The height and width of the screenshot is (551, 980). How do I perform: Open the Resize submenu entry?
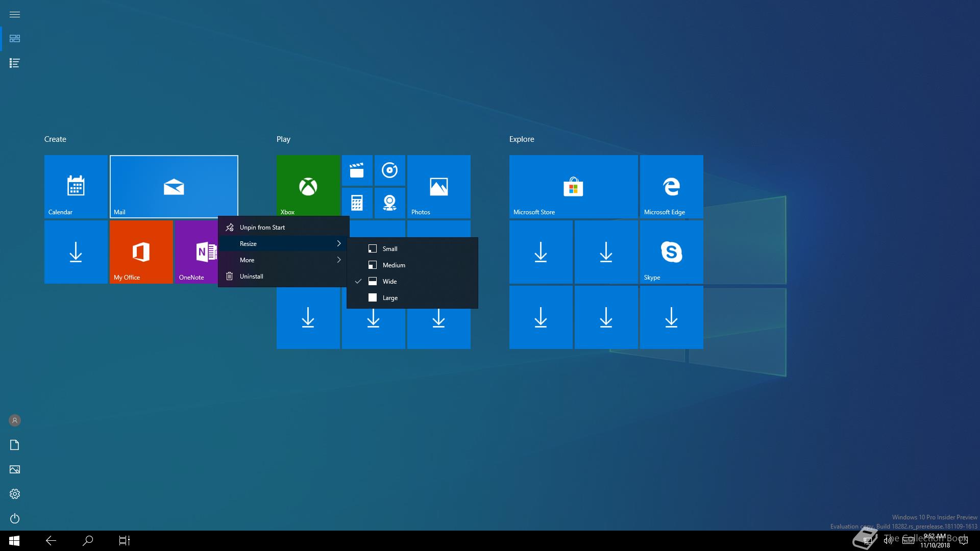click(284, 244)
